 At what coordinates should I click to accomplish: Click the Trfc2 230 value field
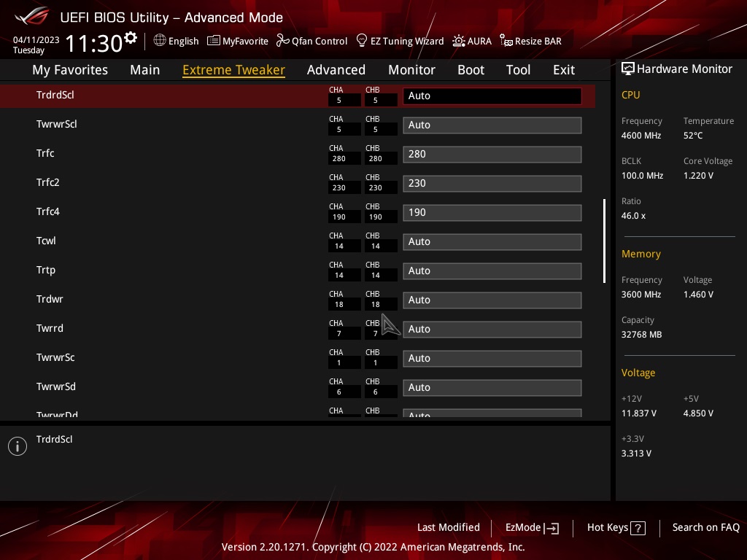point(492,183)
